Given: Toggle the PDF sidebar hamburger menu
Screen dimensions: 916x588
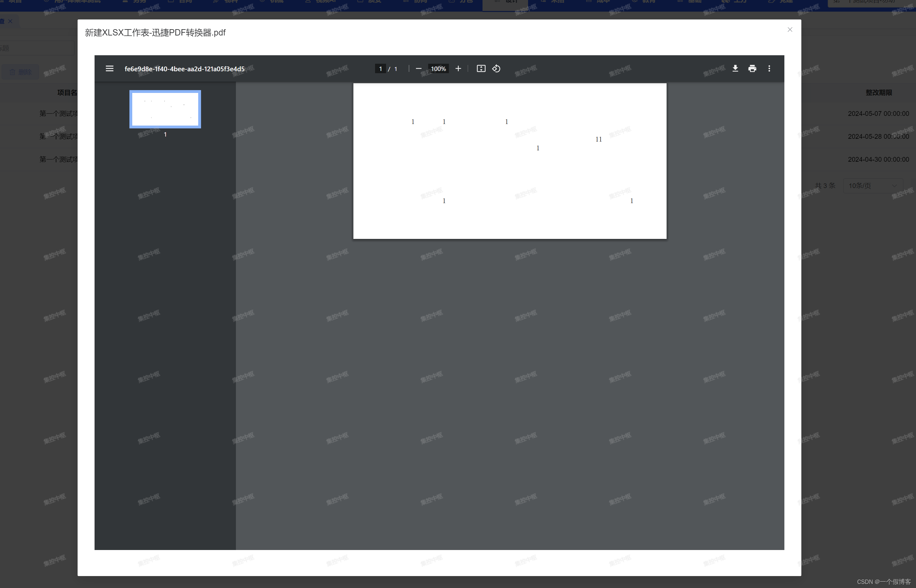Looking at the screenshot, I should coord(109,69).
